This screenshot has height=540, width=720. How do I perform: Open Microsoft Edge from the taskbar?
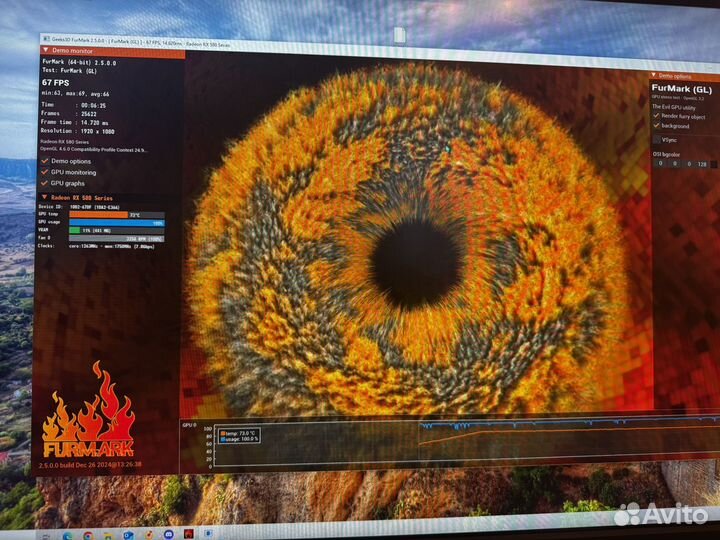coord(68,536)
